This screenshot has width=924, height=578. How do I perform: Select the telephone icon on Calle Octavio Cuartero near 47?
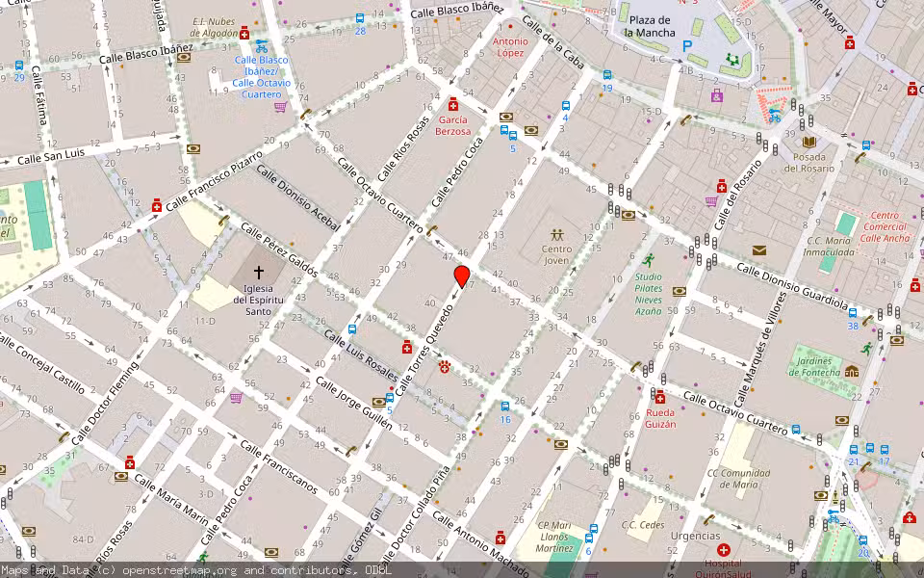pos(432,230)
